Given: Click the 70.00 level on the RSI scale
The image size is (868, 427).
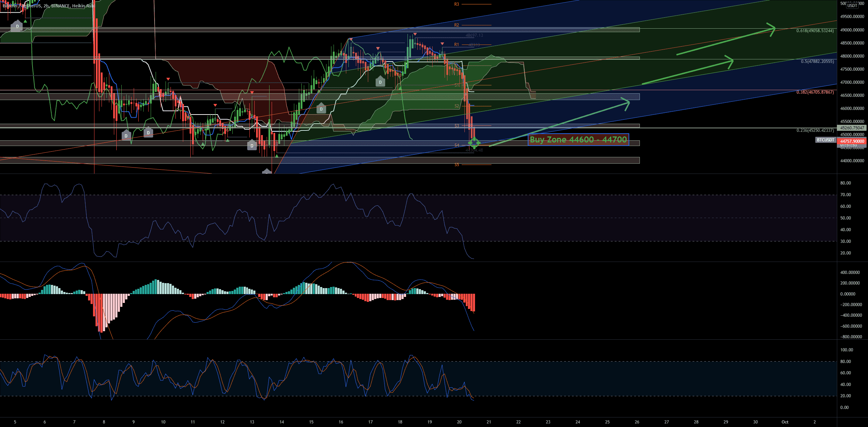Looking at the screenshot, I should pyautogui.click(x=845, y=195).
